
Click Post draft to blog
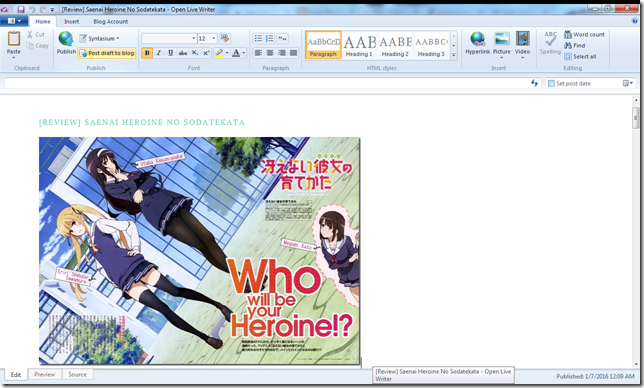pos(107,53)
